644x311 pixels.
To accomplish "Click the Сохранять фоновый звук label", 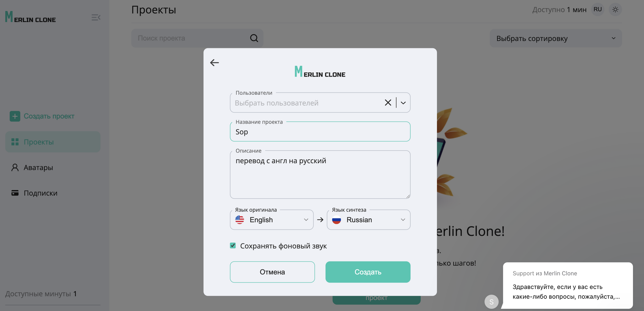I will (x=283, y=246).
